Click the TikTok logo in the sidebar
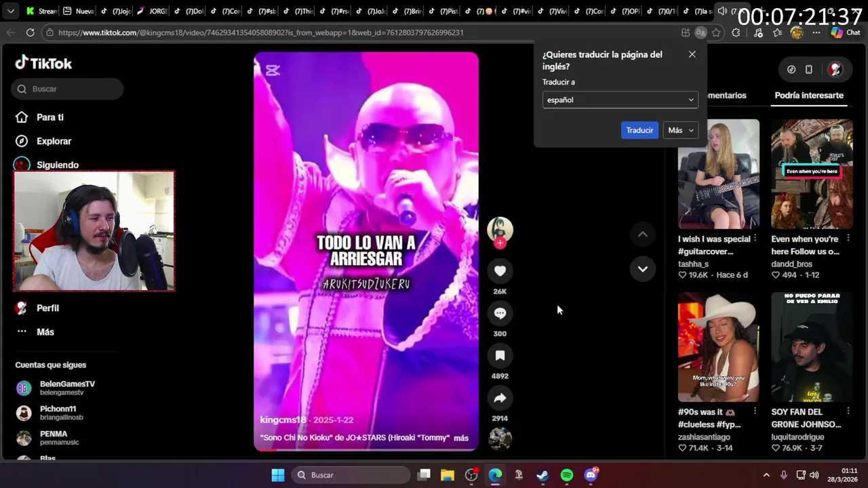This screenshot has width=868, height=488. (x=43, y=63)
